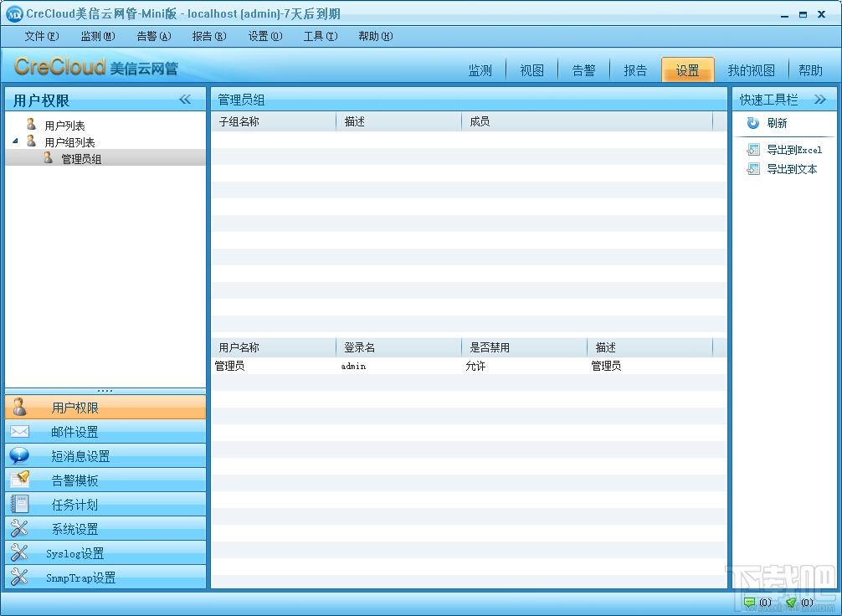Screen dimensions: 842x616
Task: Open the 告警模板 sidebar section
Action: coord(105,480)
